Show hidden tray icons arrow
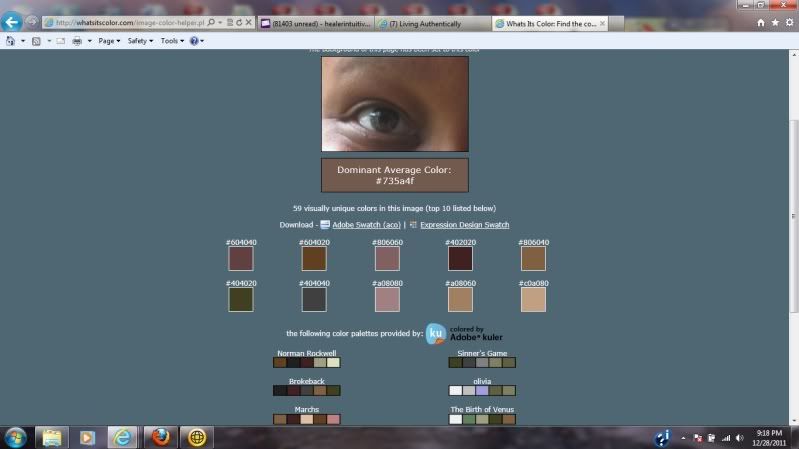Screen dimensions: 799x449 click(683, 438)
